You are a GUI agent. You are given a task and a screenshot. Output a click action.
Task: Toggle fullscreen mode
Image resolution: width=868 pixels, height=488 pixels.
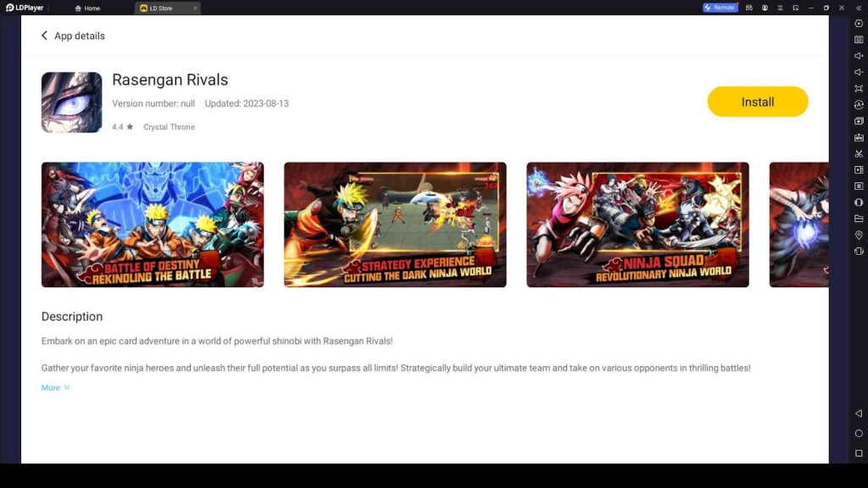click(859, 88)
